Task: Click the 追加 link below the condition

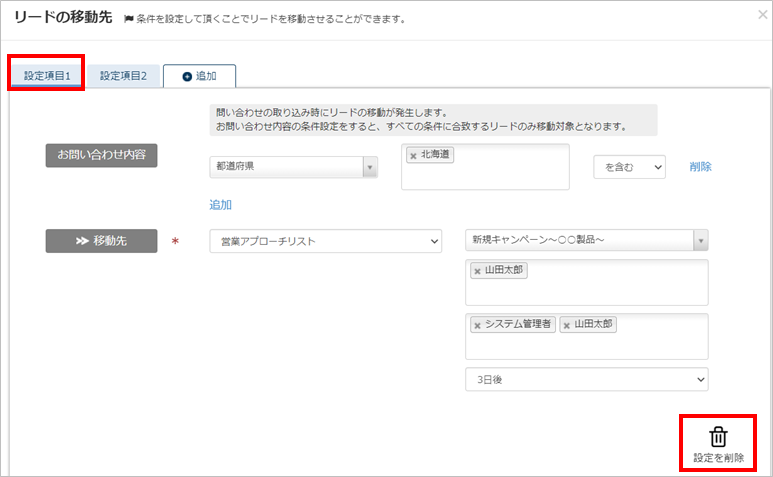Action: pyautogui.click(x=220, y=205)
